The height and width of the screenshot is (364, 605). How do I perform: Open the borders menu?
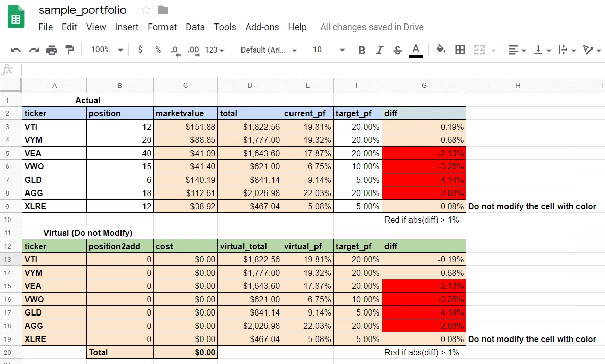point(460,50)
